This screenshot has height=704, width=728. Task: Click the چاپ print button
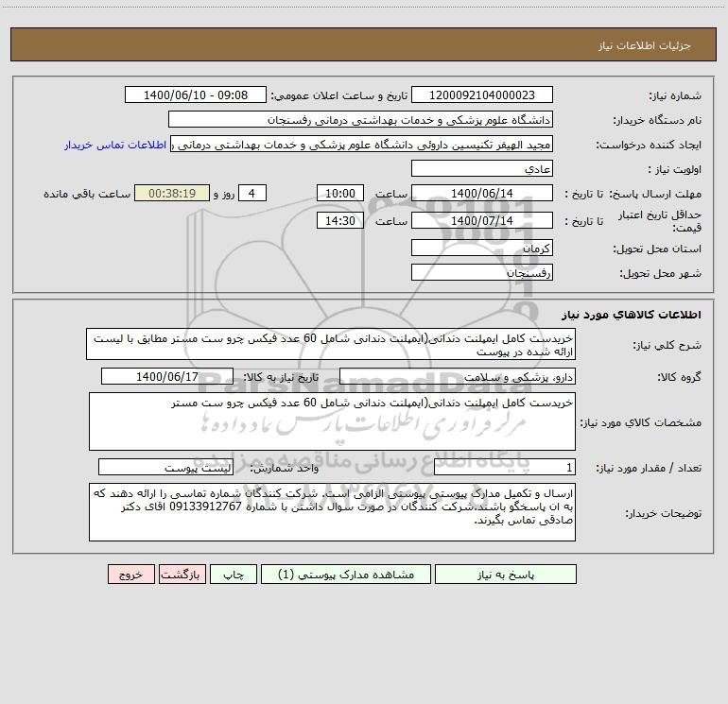234,575
